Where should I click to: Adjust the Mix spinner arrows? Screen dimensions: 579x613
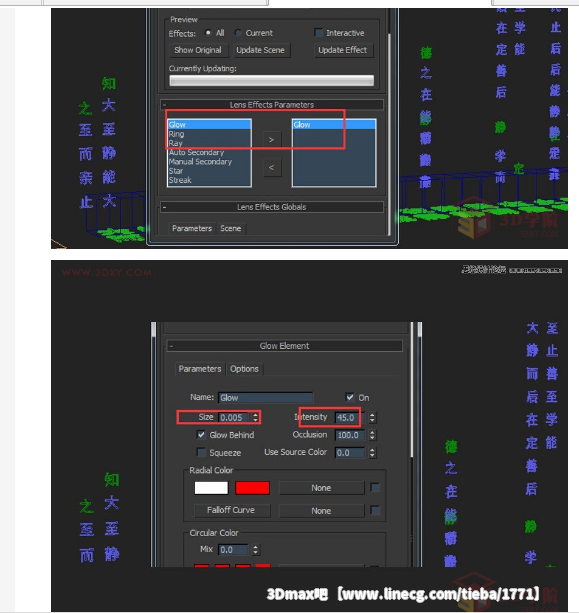coord(255,550)
